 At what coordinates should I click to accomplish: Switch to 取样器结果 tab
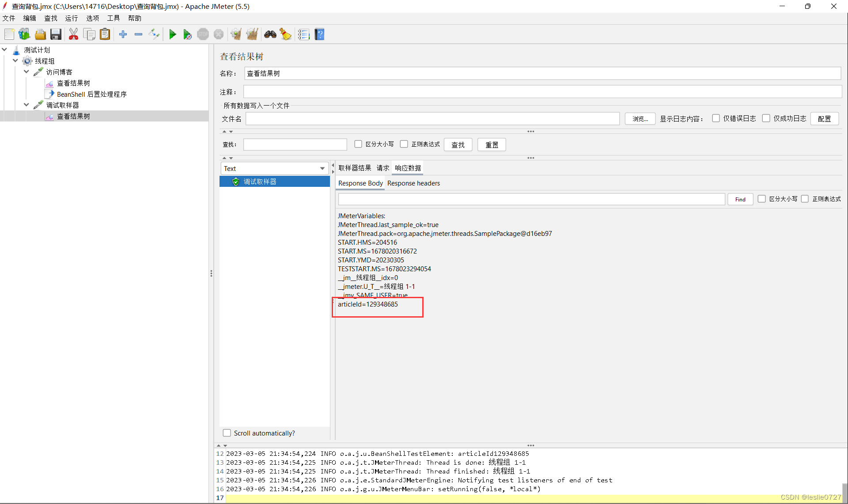coord(355,168)
